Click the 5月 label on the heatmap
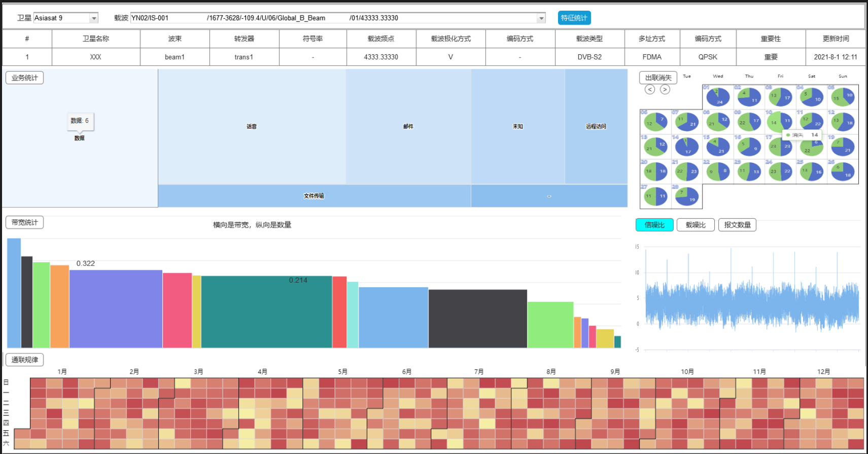 coord(342,372)
